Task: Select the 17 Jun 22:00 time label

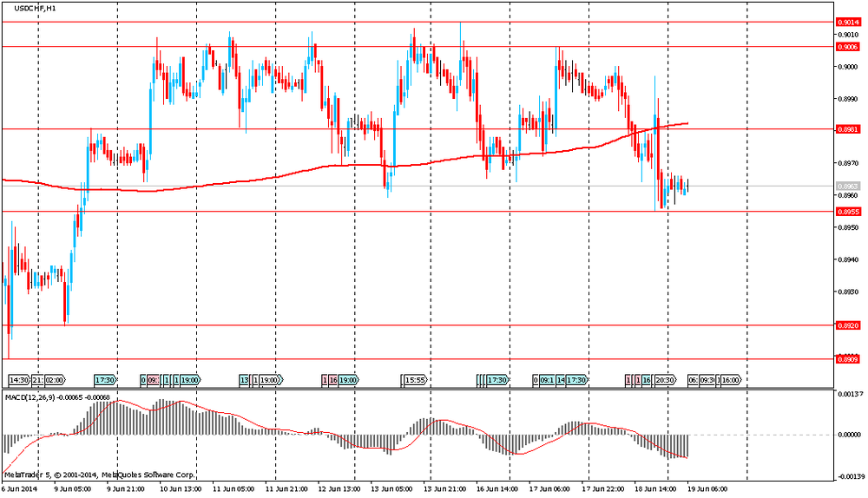Action: tap(603, 489)
